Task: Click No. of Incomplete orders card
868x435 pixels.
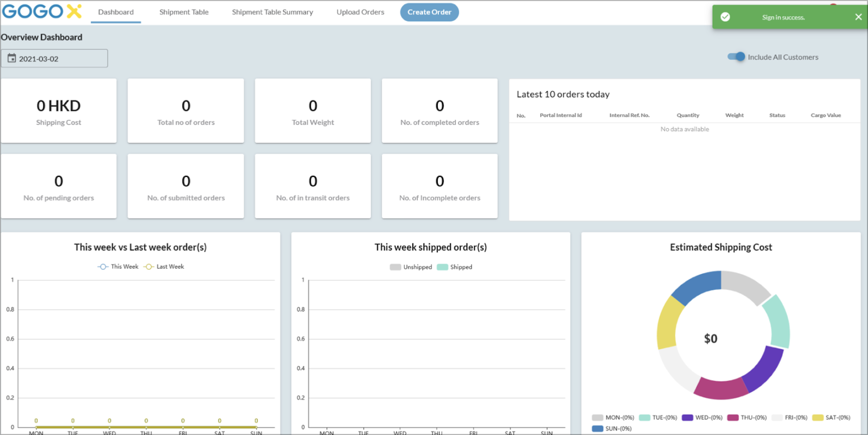Action: point(439,186)
